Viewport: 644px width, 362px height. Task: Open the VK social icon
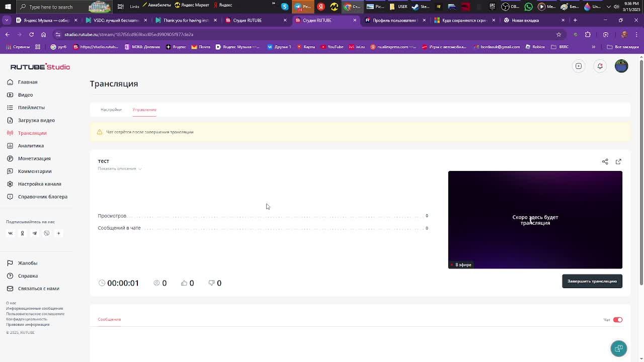click(10, 233)
